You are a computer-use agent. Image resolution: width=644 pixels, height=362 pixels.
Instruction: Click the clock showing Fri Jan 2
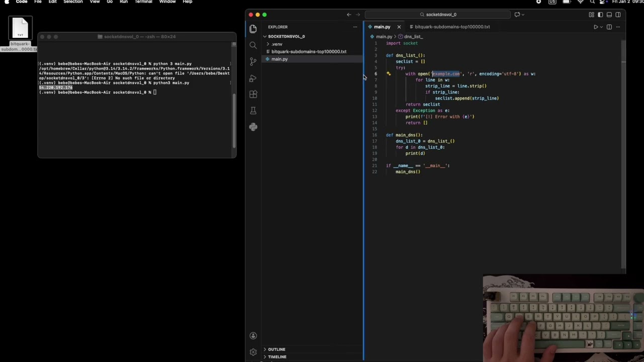click(628, 2)
